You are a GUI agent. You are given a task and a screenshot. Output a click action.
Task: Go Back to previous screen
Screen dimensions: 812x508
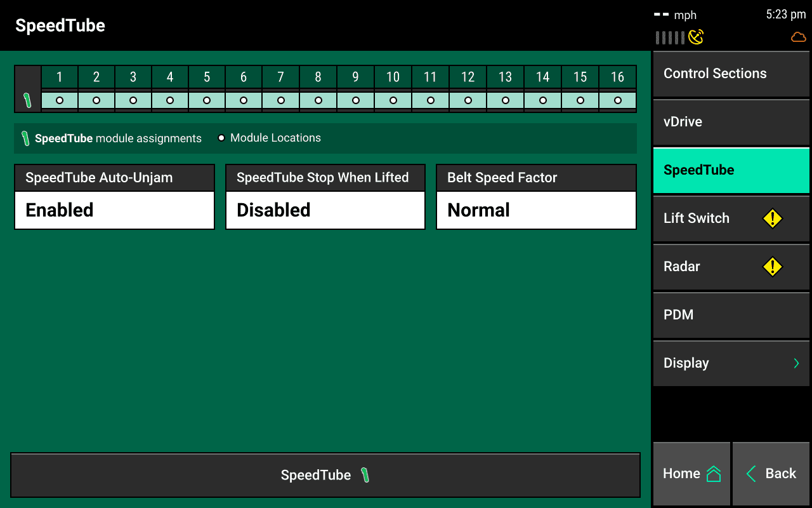tap(771, 474)
